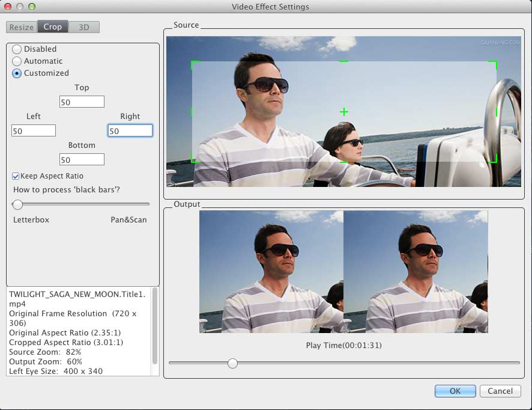Click the 'Cropped Aspect Ratio (3.01:1)' line

coord(66,342)
